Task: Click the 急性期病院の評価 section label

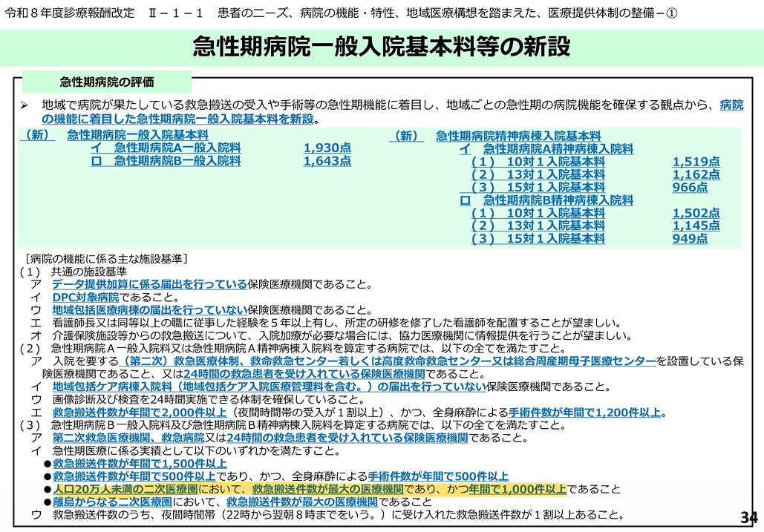Action: pos(107,82)
